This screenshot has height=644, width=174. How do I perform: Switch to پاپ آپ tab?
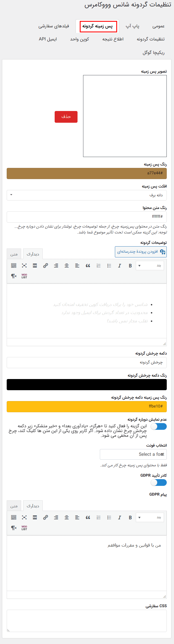point(132,26)
